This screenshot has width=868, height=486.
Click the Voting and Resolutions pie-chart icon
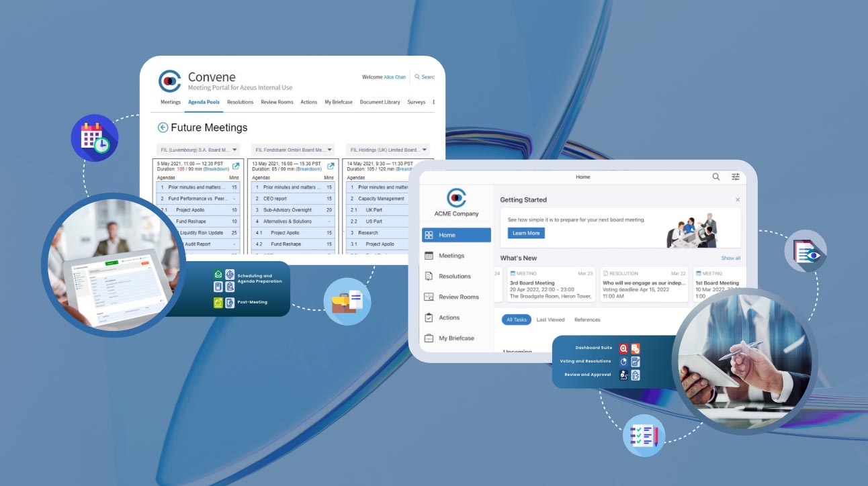pyautogui.click(x=624, y=361)
